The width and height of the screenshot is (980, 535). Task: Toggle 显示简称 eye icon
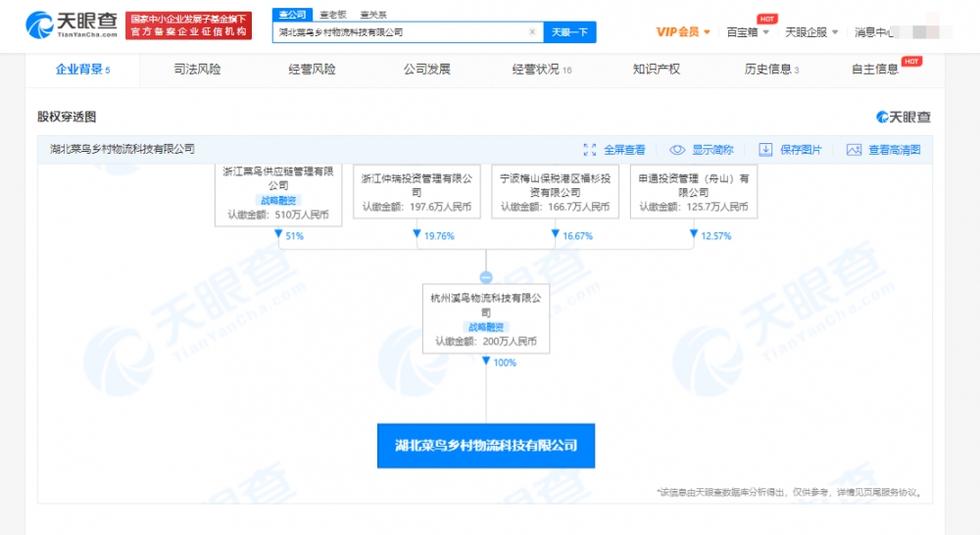pyautogui.click(x=677, y=150)
